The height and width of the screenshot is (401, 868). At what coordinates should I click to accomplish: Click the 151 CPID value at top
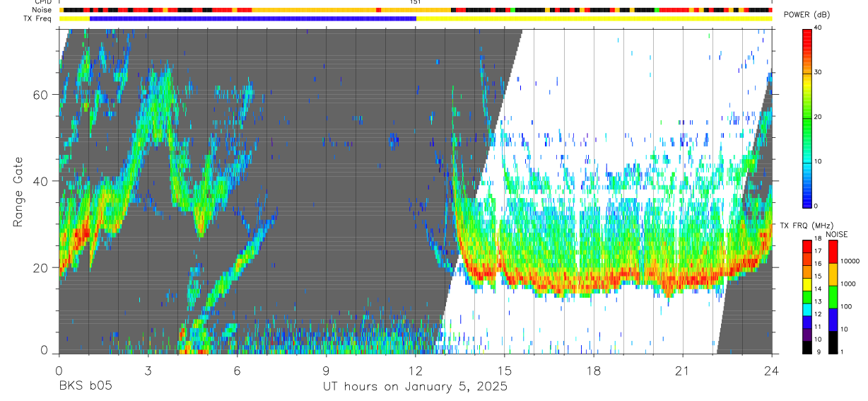415,2
